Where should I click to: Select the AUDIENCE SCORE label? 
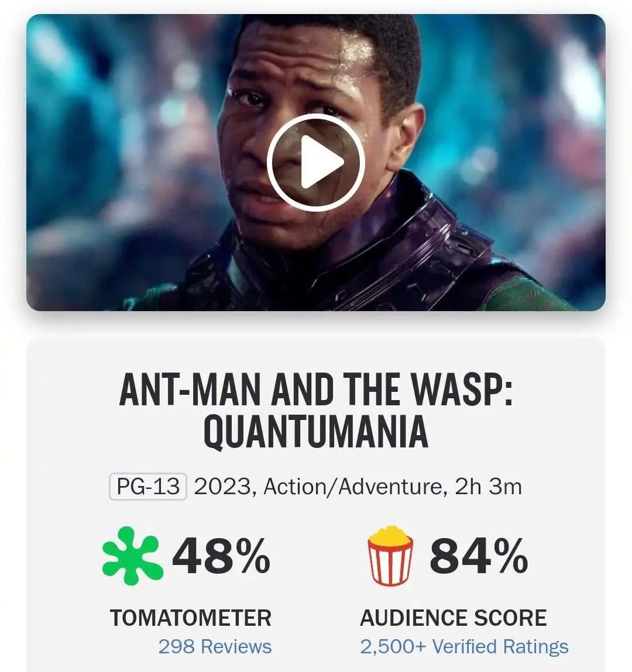[453, 618]
